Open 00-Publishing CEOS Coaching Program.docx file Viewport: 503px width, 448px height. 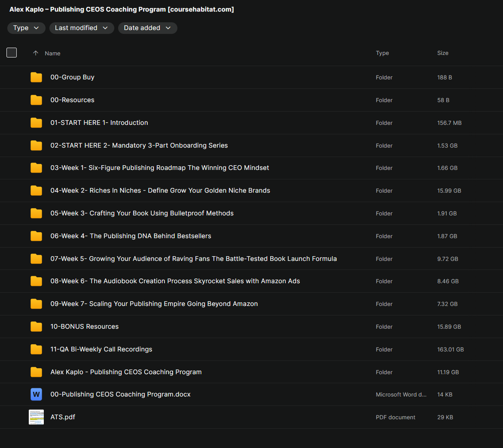click(x=120, y=394)
